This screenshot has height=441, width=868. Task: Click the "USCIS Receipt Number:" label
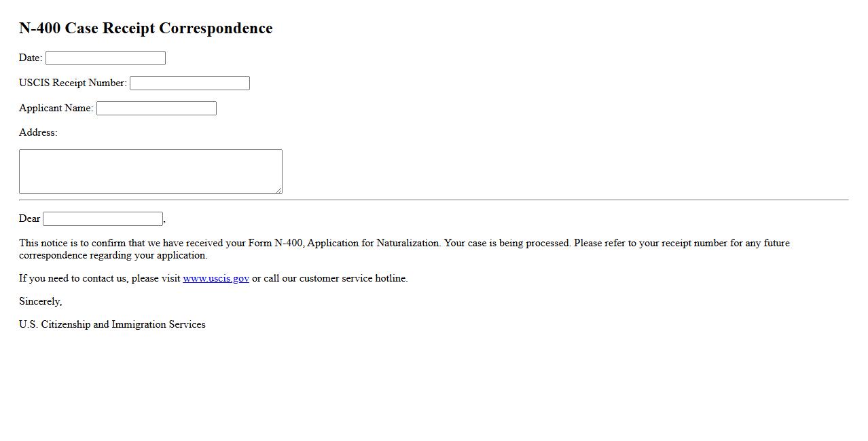click(73, 83)
